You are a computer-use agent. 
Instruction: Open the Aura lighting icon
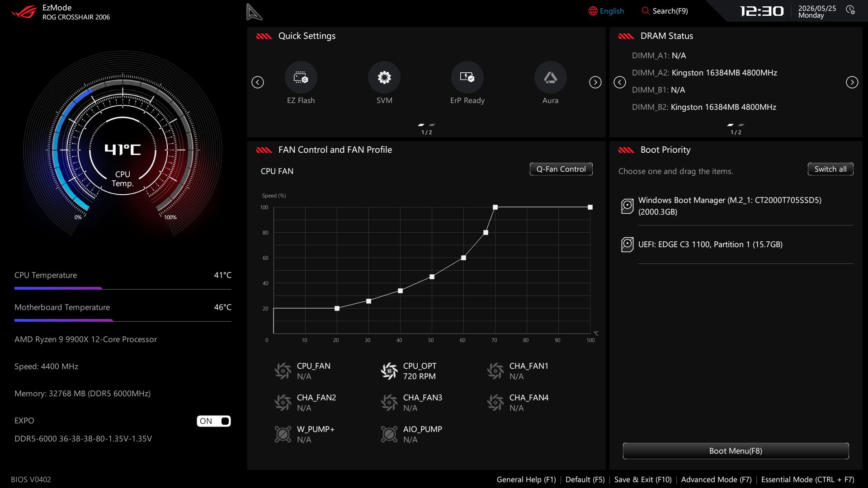pos(550,77)
